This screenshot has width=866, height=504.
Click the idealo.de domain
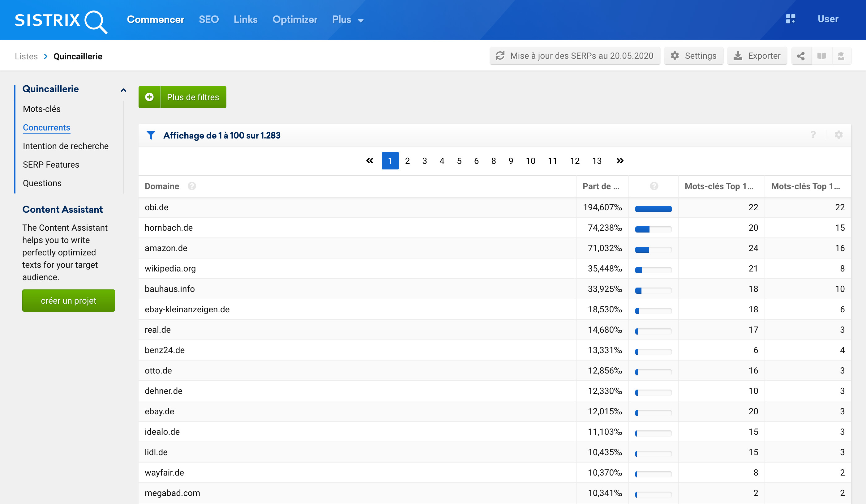point(162,432)
